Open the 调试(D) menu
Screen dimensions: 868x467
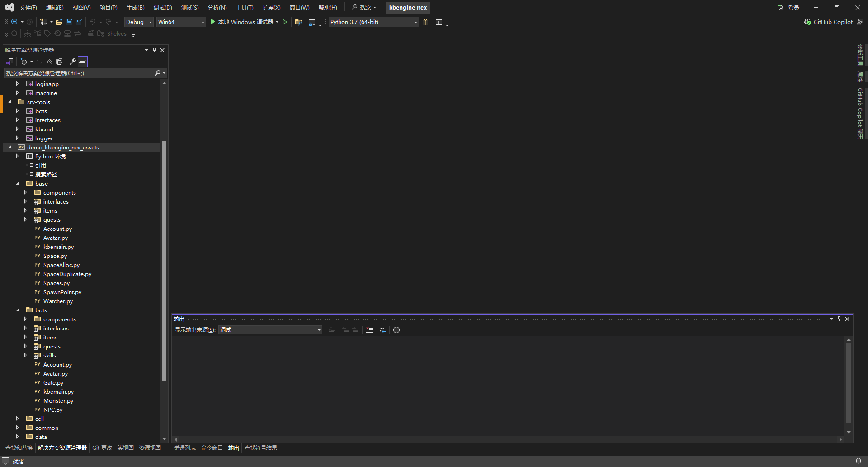pyautogui.click(x=162, y=8)
